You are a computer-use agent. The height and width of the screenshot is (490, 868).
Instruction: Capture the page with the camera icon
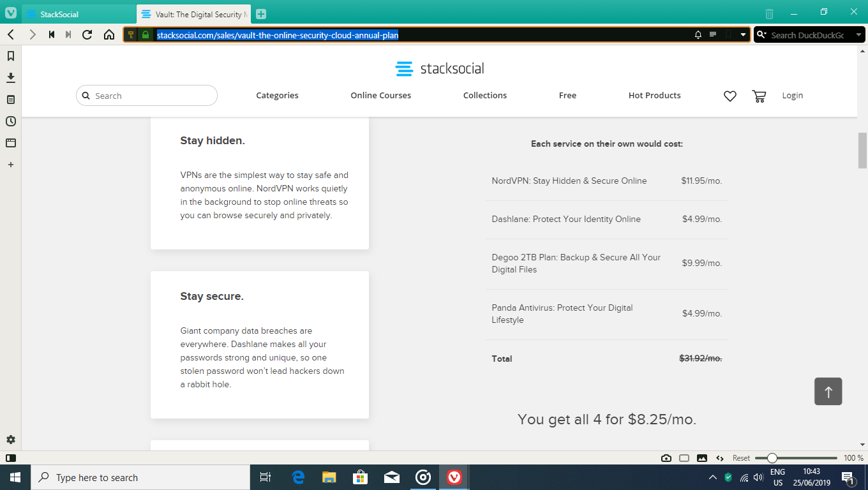[666, 458]
